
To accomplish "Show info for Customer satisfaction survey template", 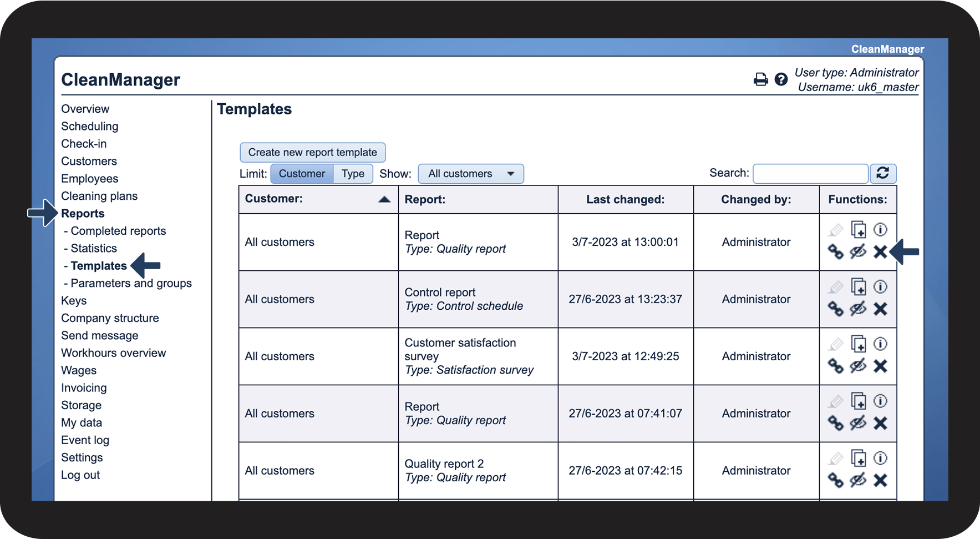I will coord(880,344).
